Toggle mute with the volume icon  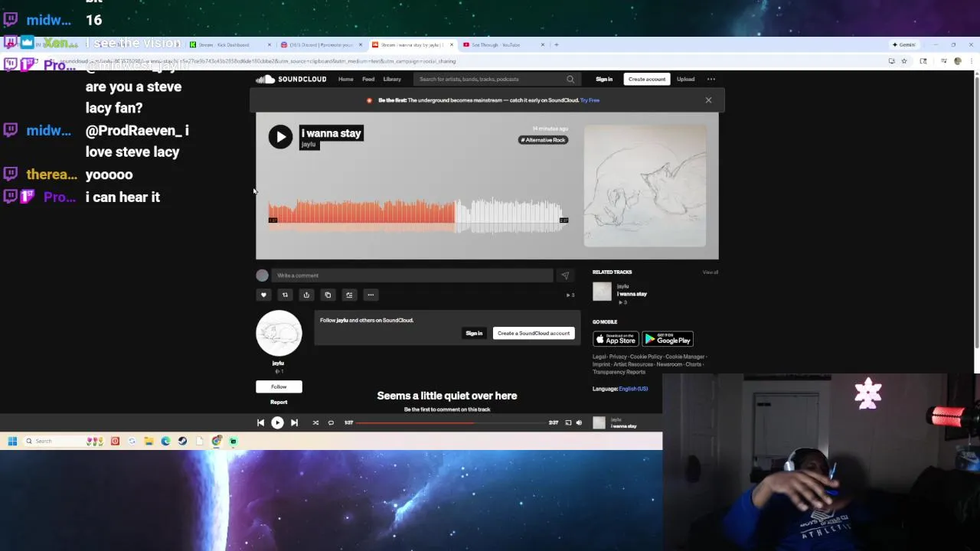[579, 422]
